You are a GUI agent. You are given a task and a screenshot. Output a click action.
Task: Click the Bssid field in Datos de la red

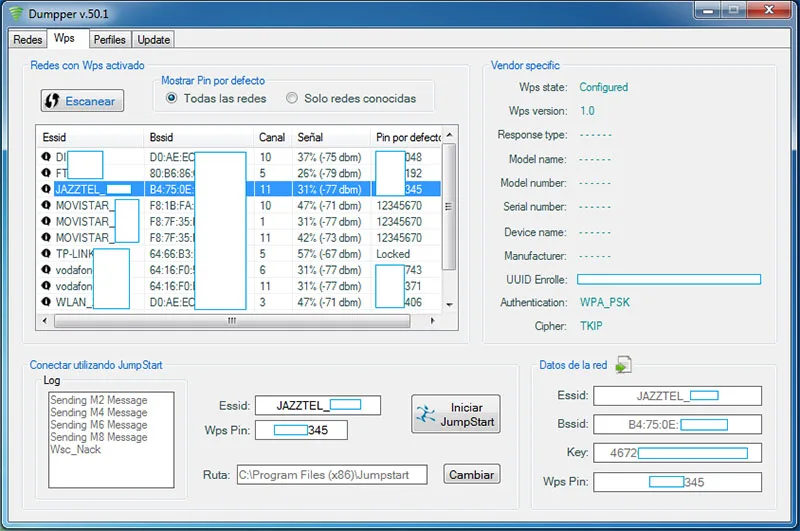pos(678,424)
